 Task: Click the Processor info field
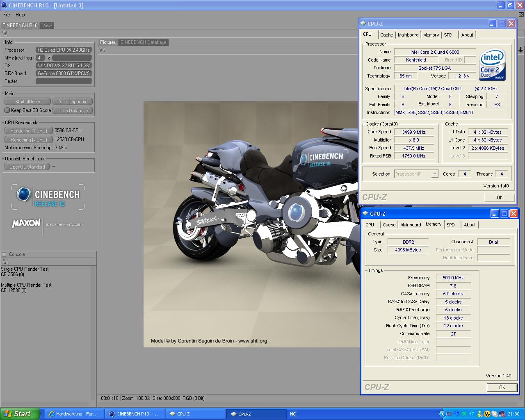(64, 50)
